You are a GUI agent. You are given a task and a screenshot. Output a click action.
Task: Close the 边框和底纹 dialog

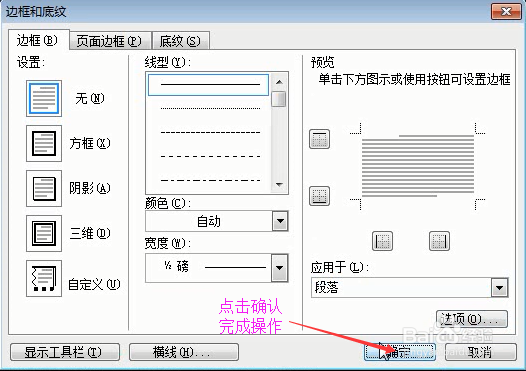[506, 12]
